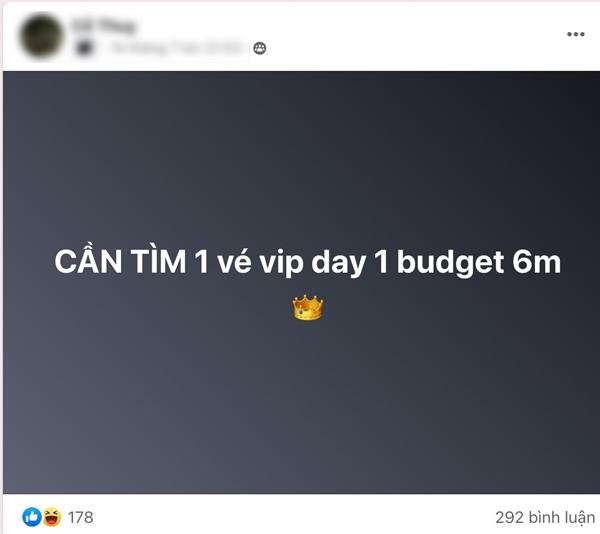
Task: Click the words CẦN TÌM in post
Action: (x=120, y=261)
